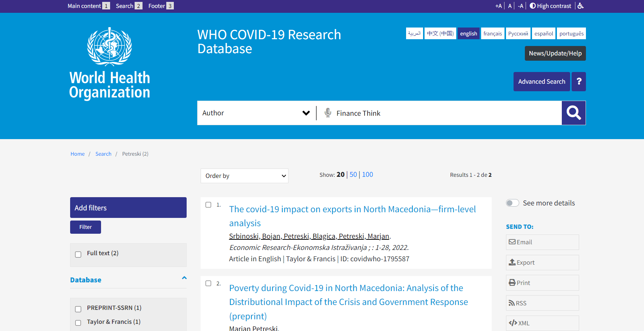
Task: Switch language to Arabic
Action: point(414,33)
